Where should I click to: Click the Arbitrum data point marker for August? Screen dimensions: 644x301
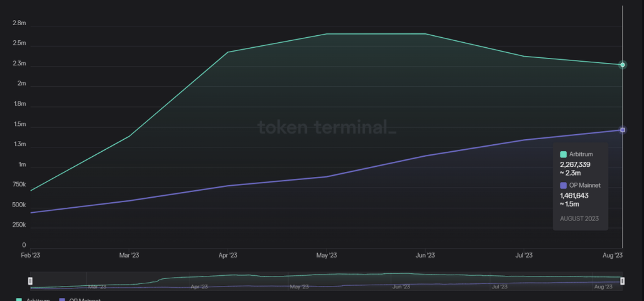622,65
